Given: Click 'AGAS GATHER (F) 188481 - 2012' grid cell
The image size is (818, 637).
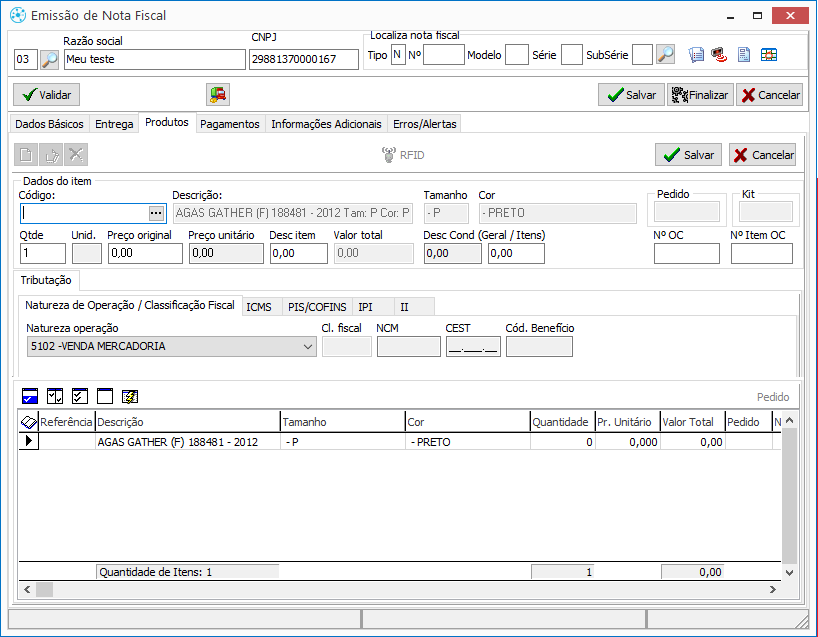Looking at the screenshot, I should coord(187,442).
